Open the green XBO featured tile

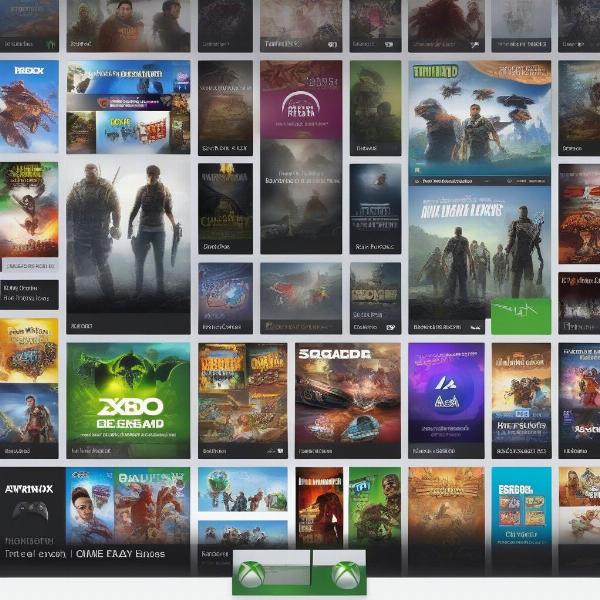coord(128,400)
